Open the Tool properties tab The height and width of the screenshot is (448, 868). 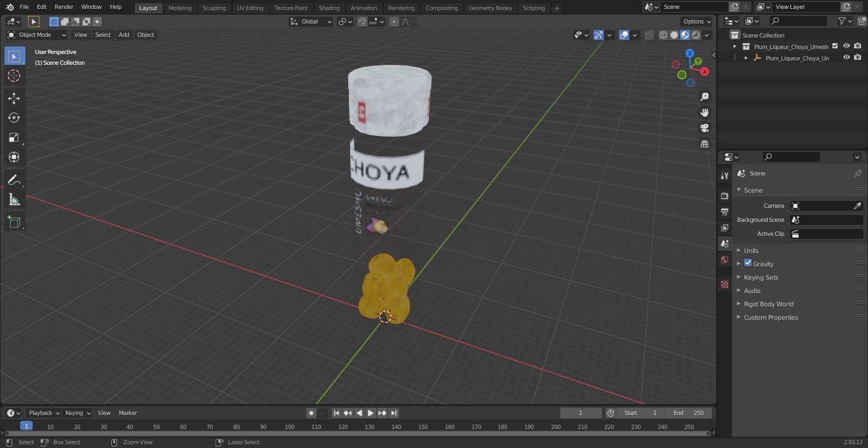pyautogui.click(x=724, y=175)
